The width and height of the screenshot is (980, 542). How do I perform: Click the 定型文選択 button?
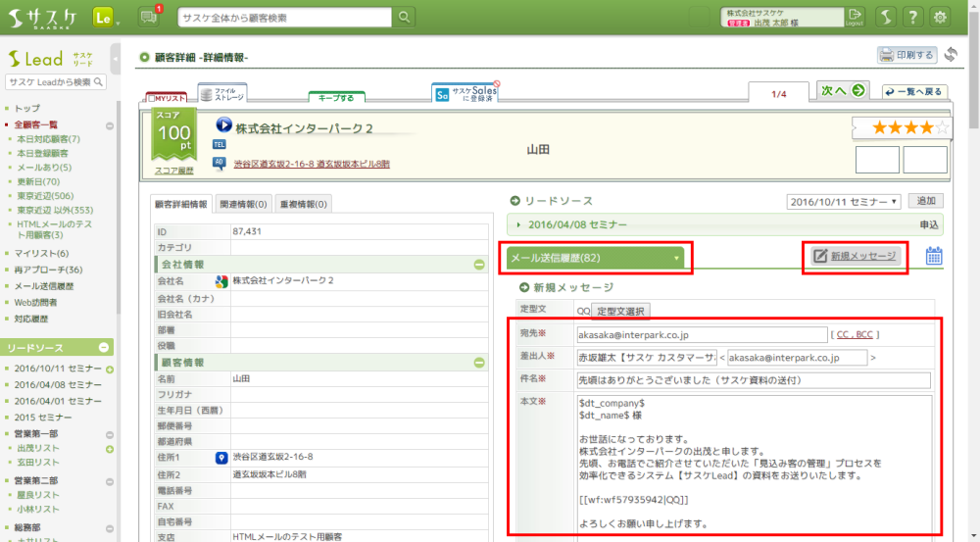621,312
